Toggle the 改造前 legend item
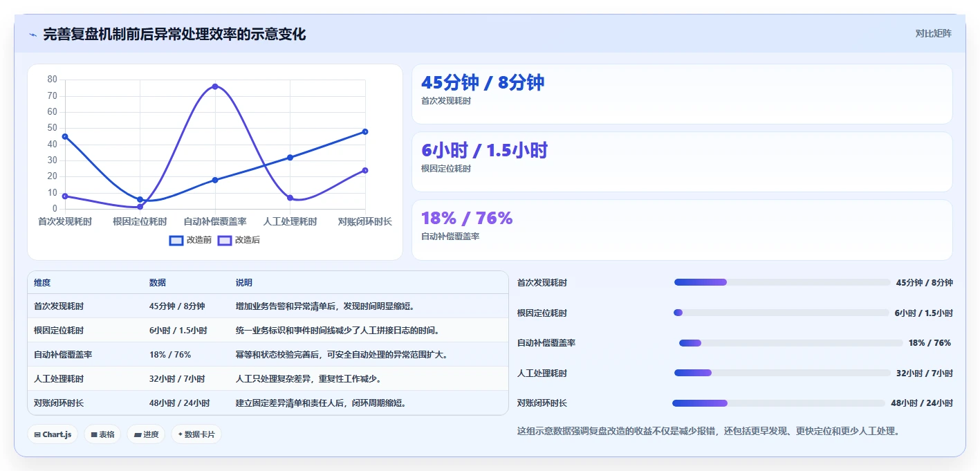Viewport: 980px width, 471px height. pos(191,240)
